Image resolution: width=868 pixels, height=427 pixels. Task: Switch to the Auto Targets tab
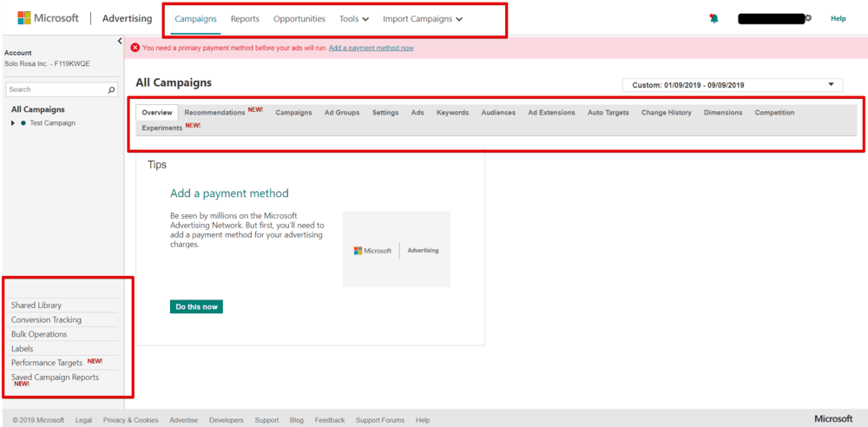point(608,113)
